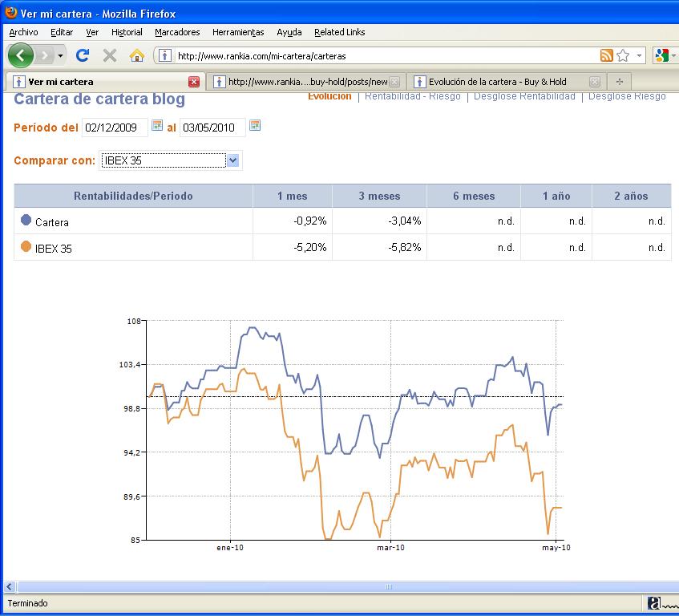Open the Ver menu
This screenshot has height=616, width=679.
pos(92,32)
